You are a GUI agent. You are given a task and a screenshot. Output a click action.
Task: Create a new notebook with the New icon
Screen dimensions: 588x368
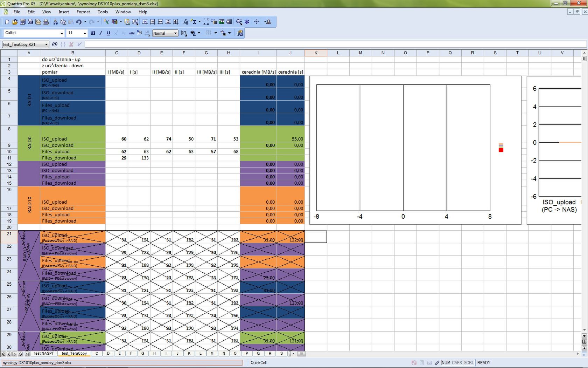coord(7,22)
